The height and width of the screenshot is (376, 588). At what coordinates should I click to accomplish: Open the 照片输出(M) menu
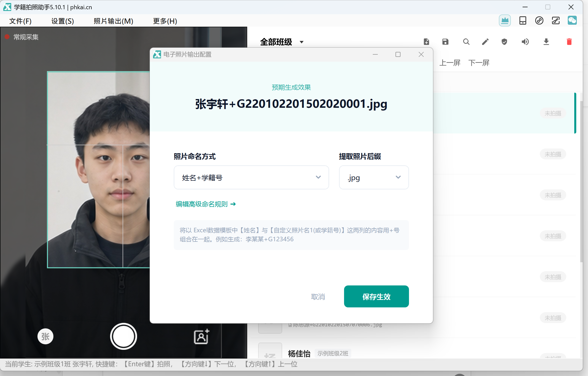coord(113,21)
